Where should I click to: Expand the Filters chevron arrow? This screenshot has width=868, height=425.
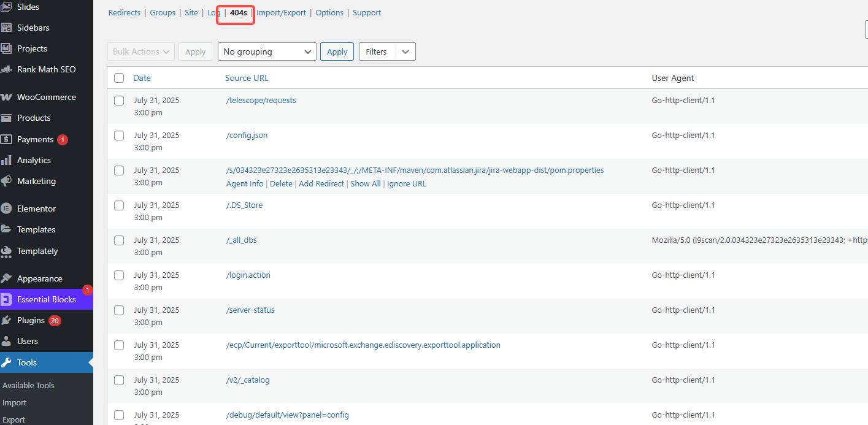point(405,52)
